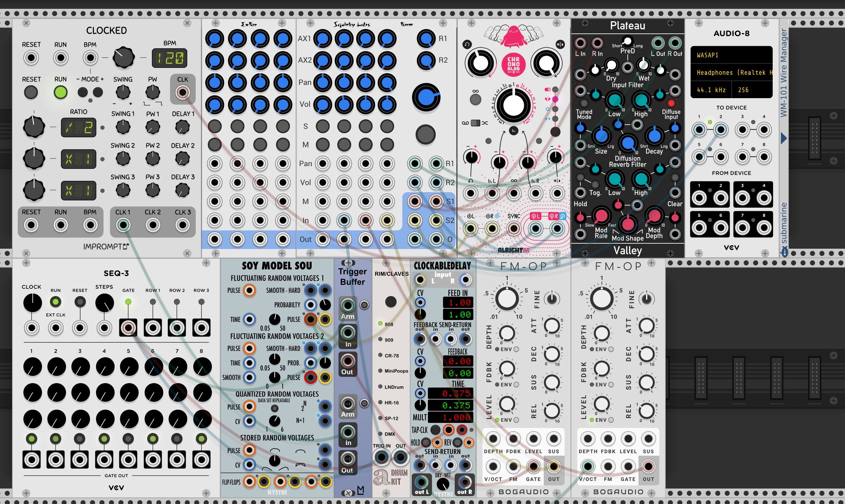Toggle the red Diffuse Input button on Plateau
845x504 pixels.
click(x=671, y=103)
